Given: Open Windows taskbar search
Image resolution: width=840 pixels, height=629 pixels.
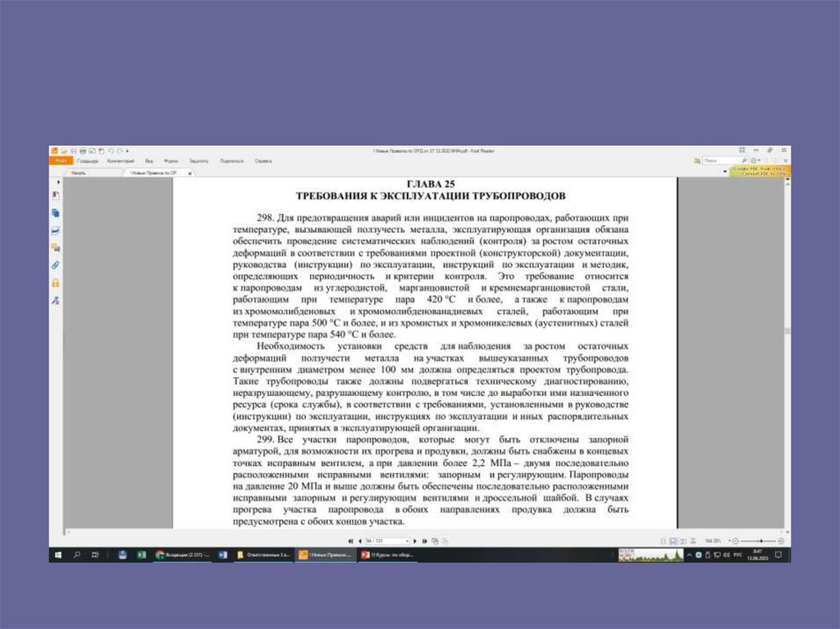Looking at the screenshot, I should pos(76,555).
